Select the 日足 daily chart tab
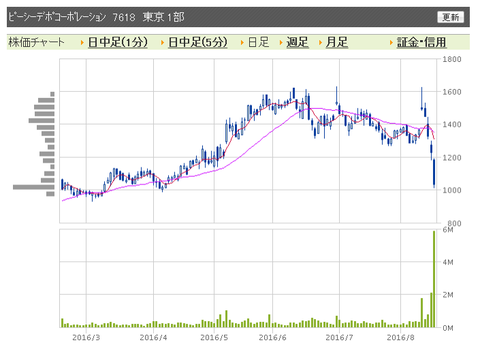Viewport: 480px width, 364px height. tap(259, 42)
